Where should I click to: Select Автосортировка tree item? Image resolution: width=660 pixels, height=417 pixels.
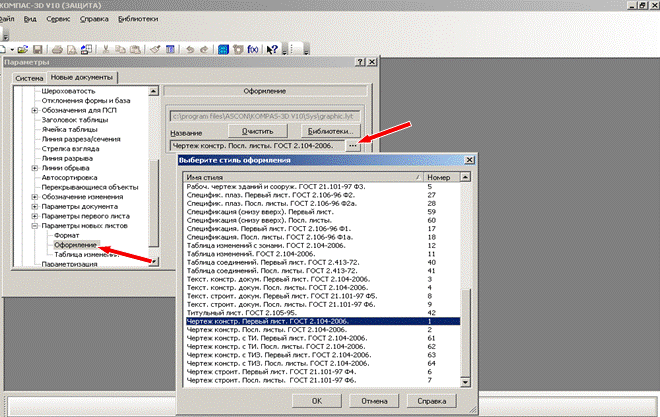coord(69,178)
